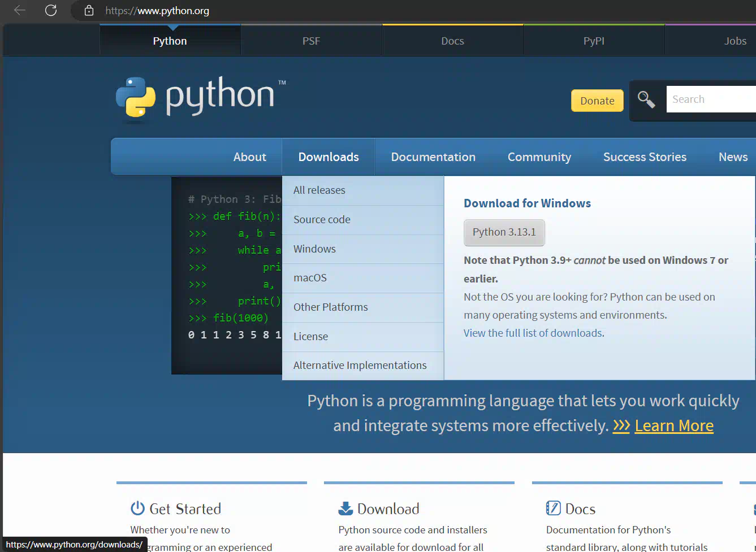Click the Fibonacci output numbers line

click(x=235, y=335)
